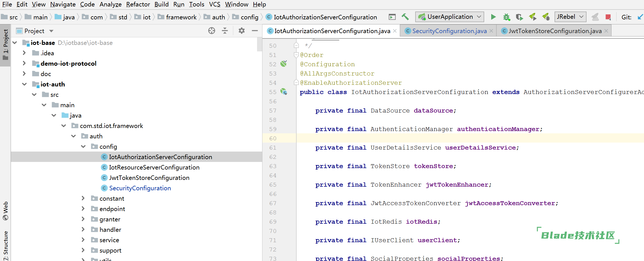
Task: Toggle the 1: Project tool window
Action: 5,45
